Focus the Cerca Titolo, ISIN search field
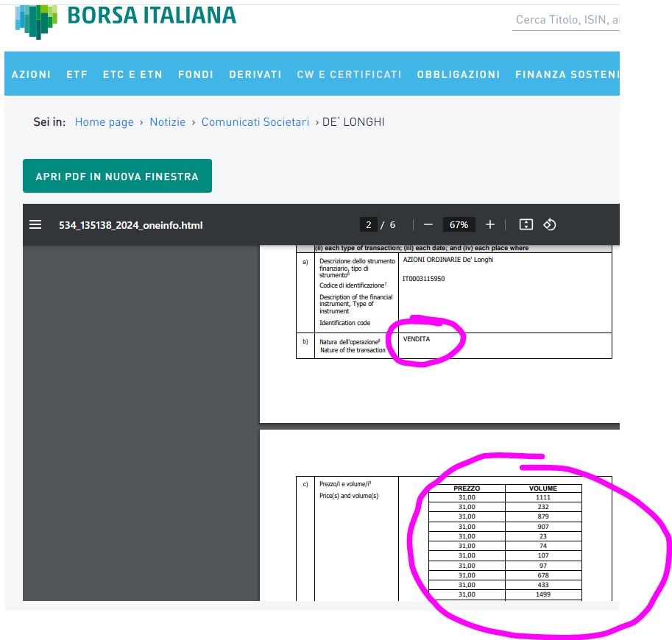672x640 pixels. (x=566, y=20)
